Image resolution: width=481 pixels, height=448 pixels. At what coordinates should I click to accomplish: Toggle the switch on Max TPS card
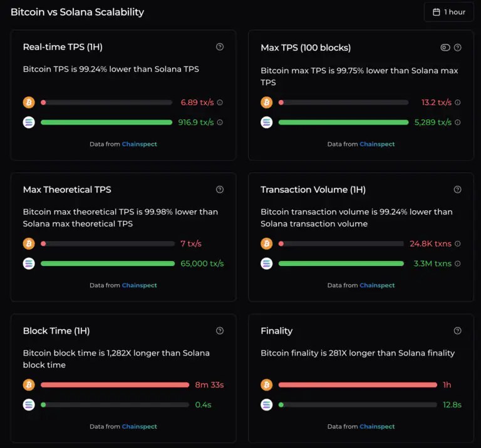[x=445, y=48]
